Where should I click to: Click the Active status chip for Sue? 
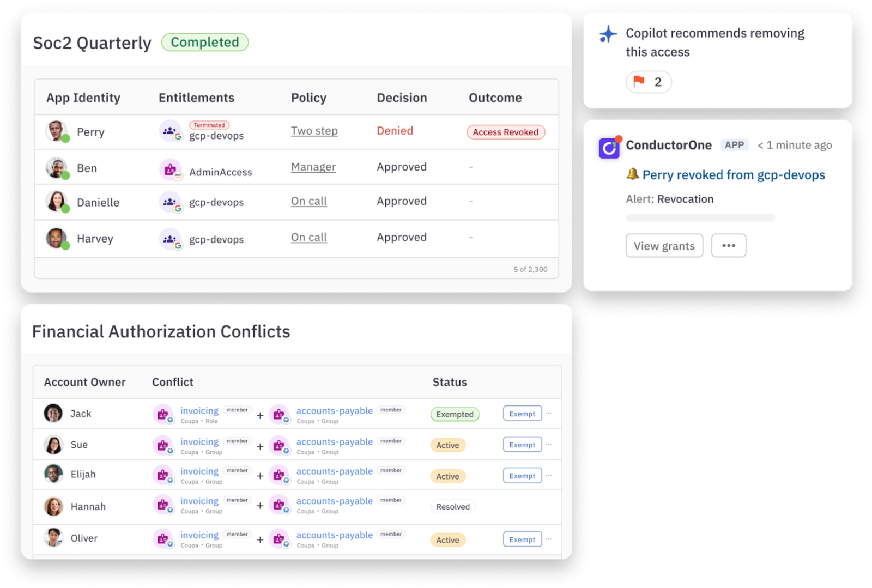click(x=447, y=445)
